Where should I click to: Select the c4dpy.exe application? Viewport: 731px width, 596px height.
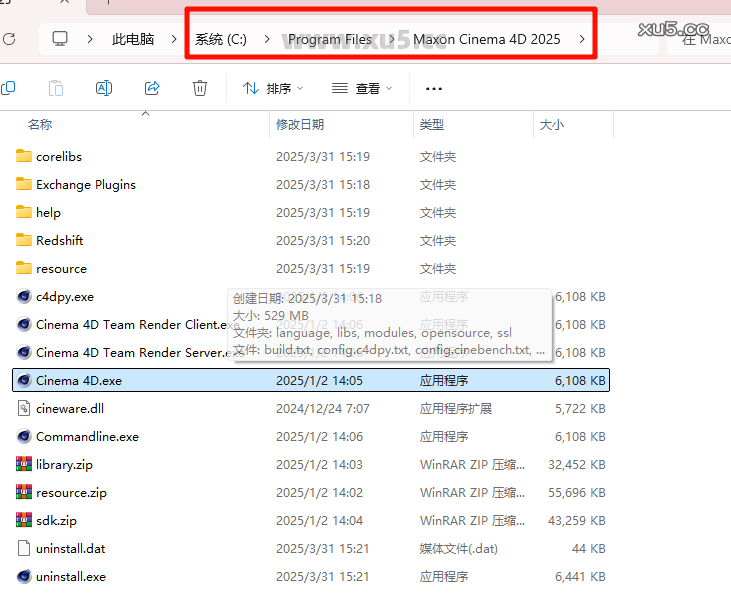point(65,297)
